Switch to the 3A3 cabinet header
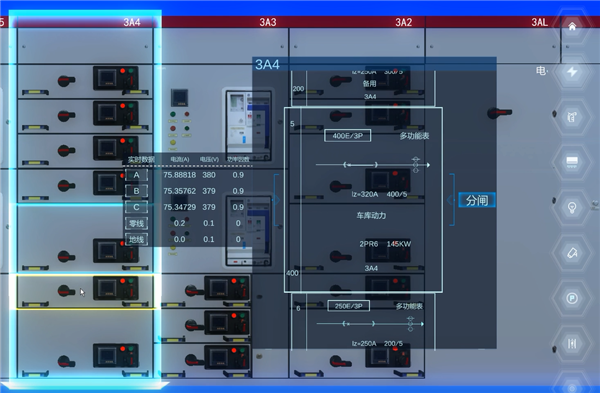Screen dimensions: 600x393 267,22
